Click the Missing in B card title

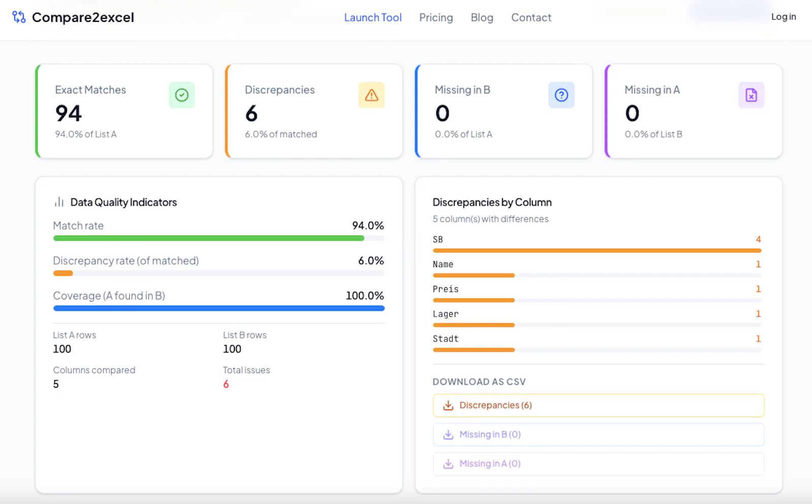point(462,90)
